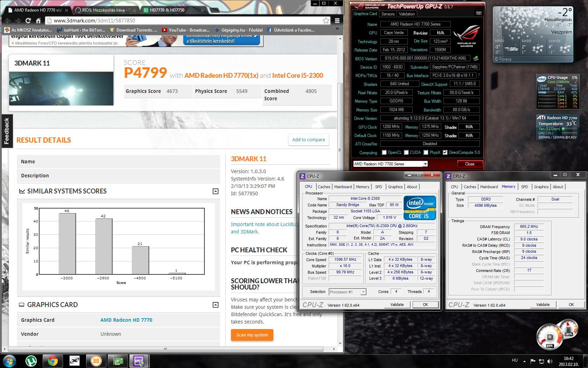The height and width of the screenshot is (368, 588).
Task: Open the Gépigény.hu bookmark
Action: pyautogui.click(x=238, y=30)
